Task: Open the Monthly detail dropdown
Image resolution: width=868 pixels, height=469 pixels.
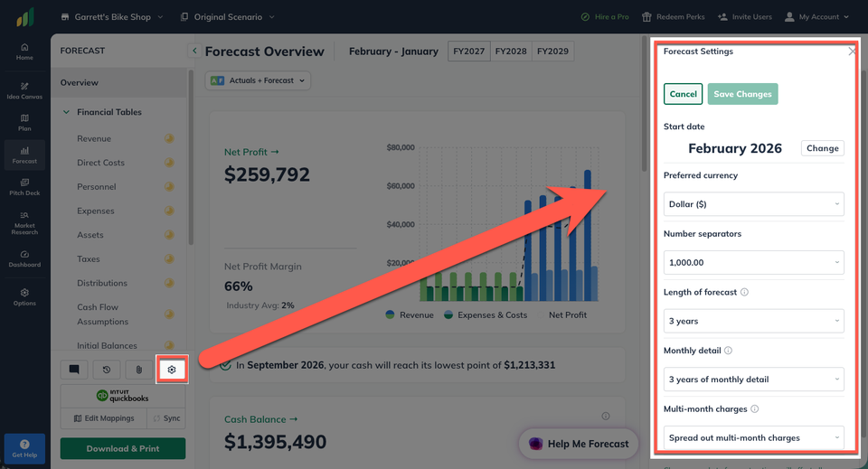Action: pos(753,380)
